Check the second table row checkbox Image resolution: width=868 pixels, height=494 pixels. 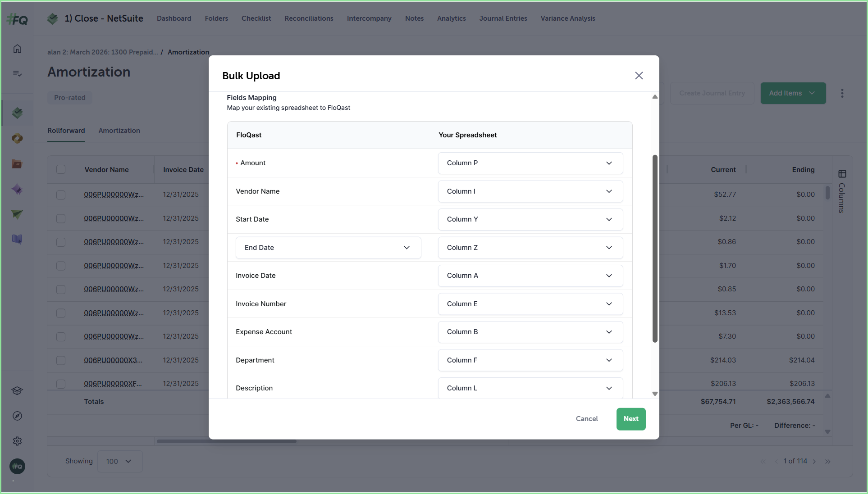tap(61, 219)
